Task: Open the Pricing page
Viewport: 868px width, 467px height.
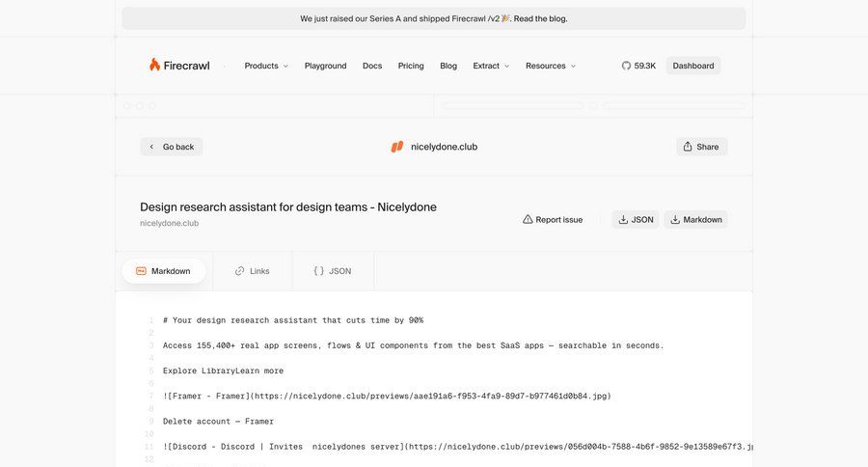Action: coord(411,66)
